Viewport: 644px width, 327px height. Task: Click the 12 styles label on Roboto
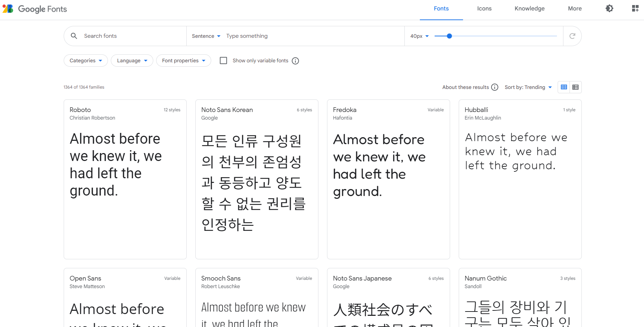click(172, 110)
